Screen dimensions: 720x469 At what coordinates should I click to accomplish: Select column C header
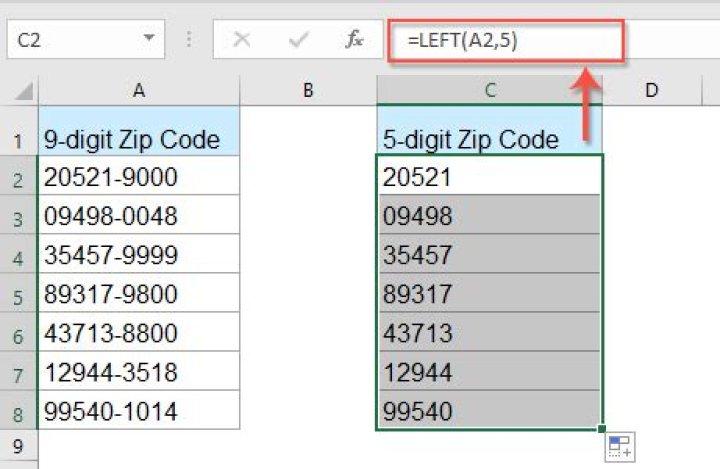(490, 90)
